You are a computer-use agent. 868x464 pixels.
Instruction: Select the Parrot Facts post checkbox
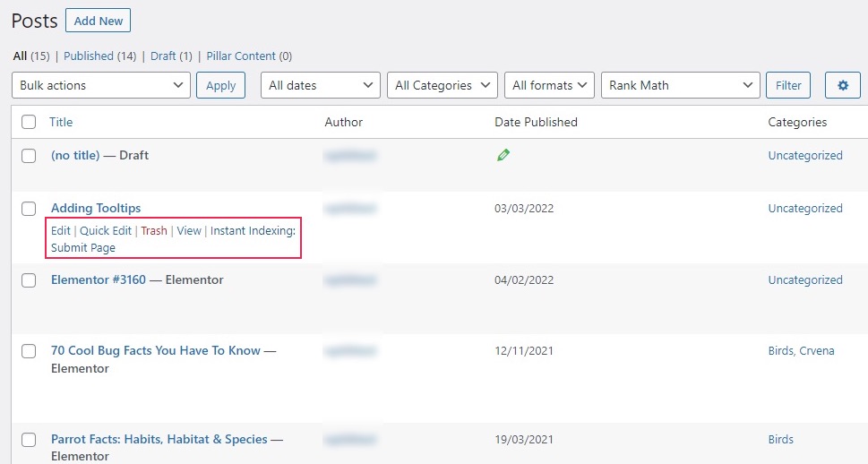(29, 440)
